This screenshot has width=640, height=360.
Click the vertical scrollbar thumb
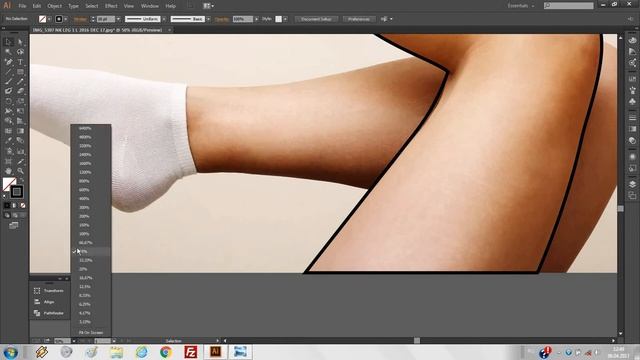[x=621, y=209]
